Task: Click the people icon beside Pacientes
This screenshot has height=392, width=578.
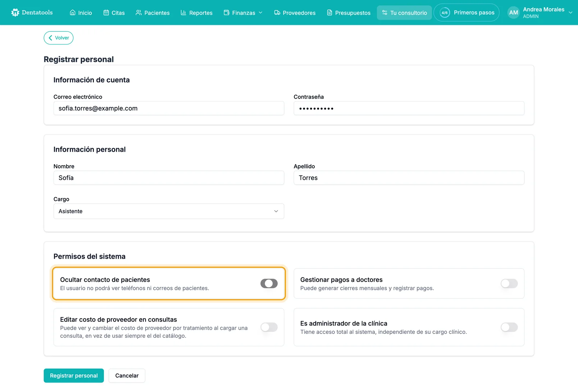Action: 139,13
